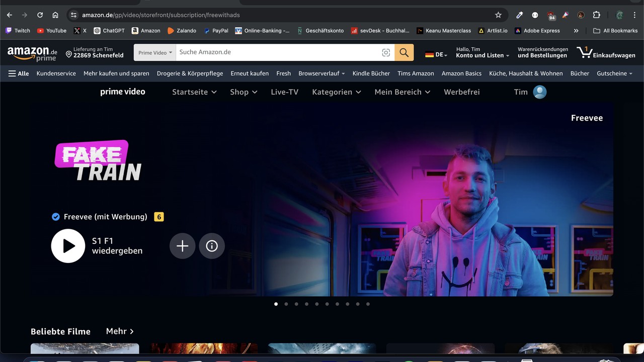The width and height of the screenshot is (644, 362).
Task: Click Mehr next to Beliebte Filme
Action: pyautogui.click(x=120, y=331)
